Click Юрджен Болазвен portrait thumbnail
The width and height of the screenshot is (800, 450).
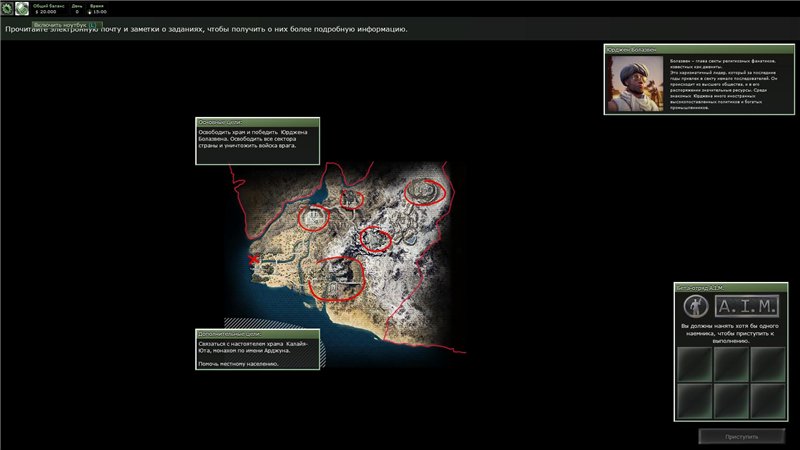click(x=635, y=84)
